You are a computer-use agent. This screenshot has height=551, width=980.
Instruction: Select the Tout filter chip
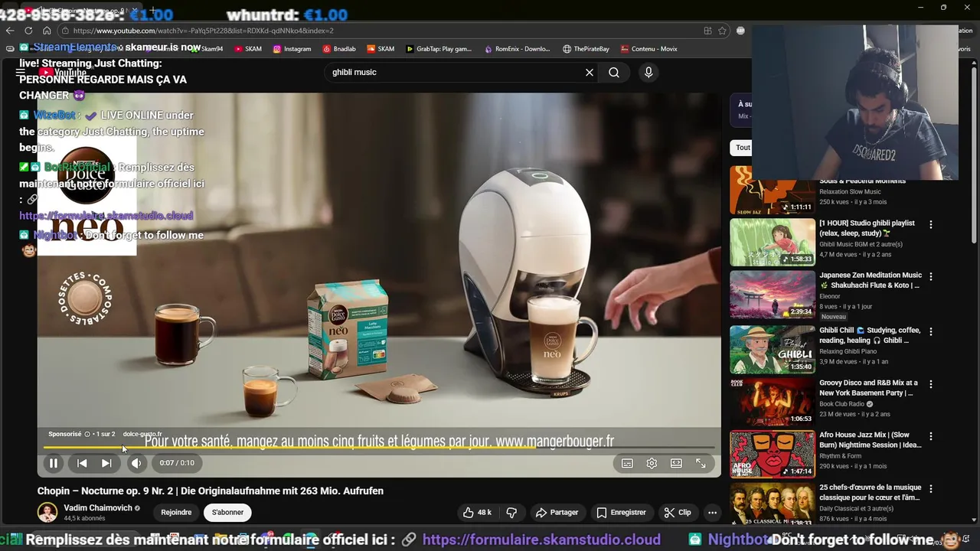point(741,148)
